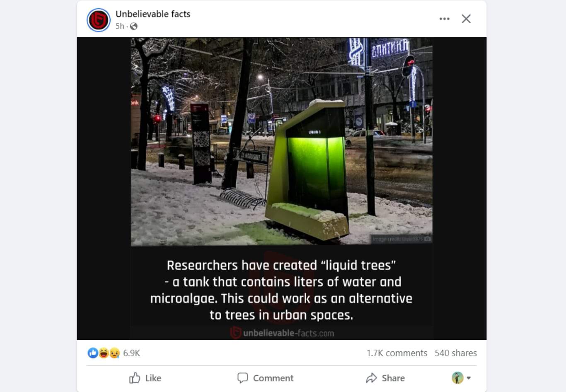Click the Share arrow icon
Screen dimensions: 566x392
point(371,378)
